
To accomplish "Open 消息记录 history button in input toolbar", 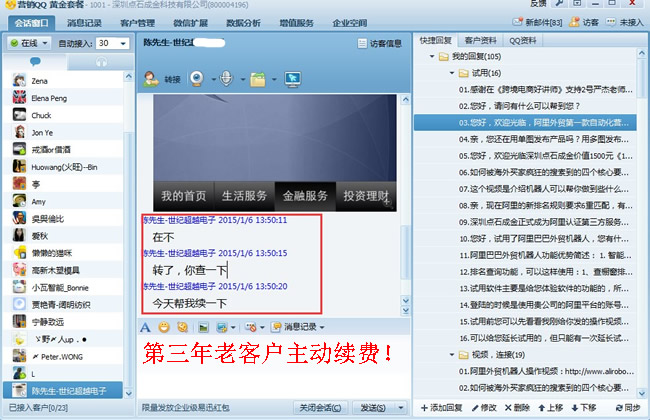I will 298,327.
